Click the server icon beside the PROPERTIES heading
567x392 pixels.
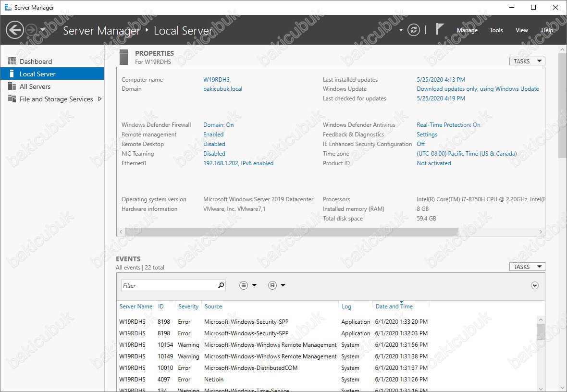point(123,57)
